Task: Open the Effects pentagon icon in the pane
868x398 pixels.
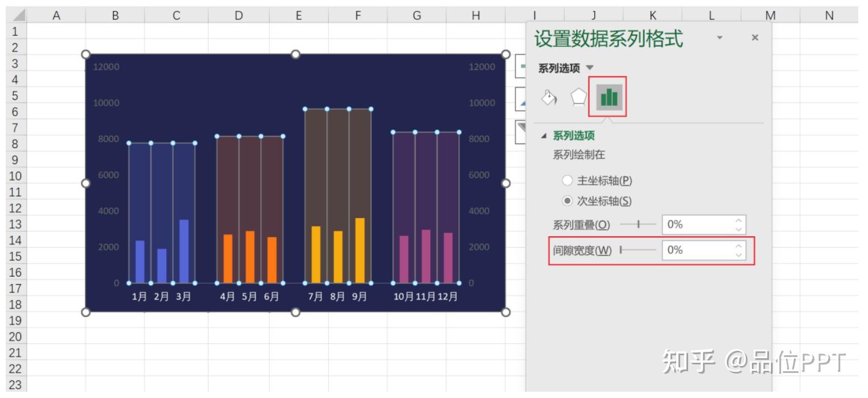Action: pyautogui.click(x=578, y=97)
